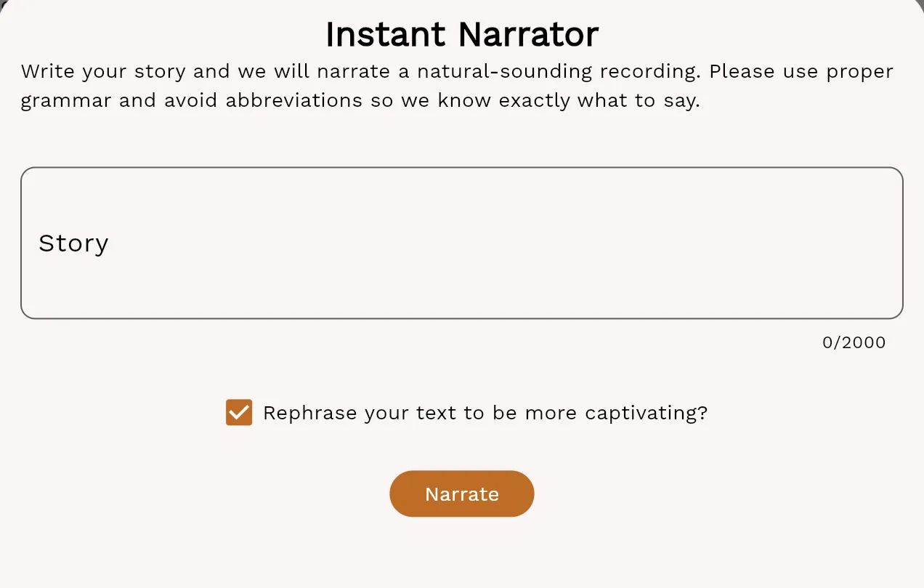Uncheck 'Rephrase your text to be more captivating?'
Image resolution: width=924 pixels, height=588 pixels.
point(239,412)
